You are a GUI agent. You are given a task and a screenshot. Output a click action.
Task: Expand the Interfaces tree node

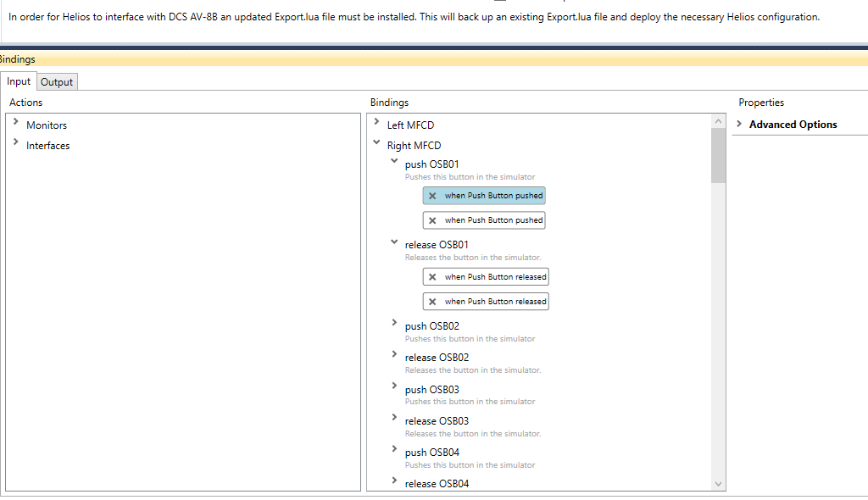pos(15,142)
